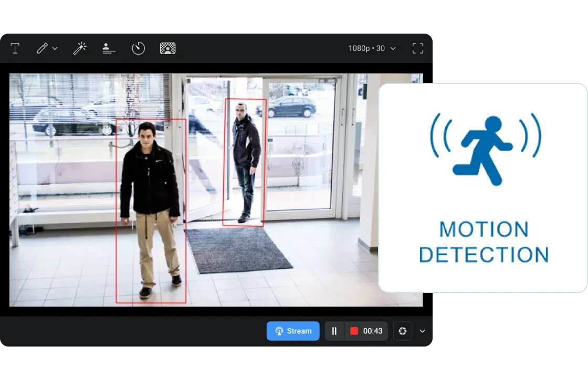The height and width of the screenshot is (378, 588).
Task: Enter fullscreen mode
Action: click(x=418, y=49)
